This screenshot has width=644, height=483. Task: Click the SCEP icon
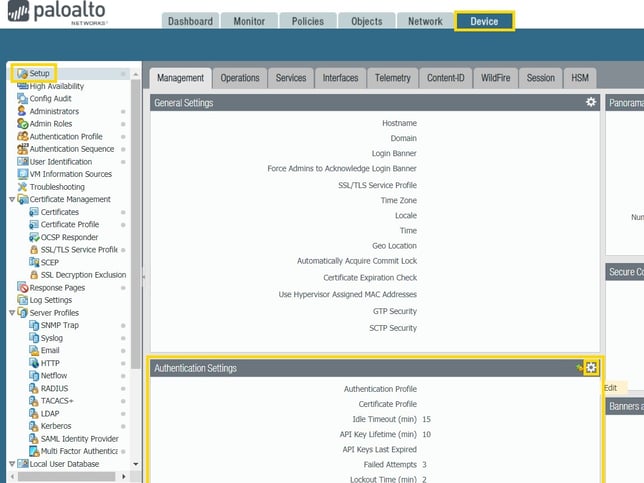point(34,262)
